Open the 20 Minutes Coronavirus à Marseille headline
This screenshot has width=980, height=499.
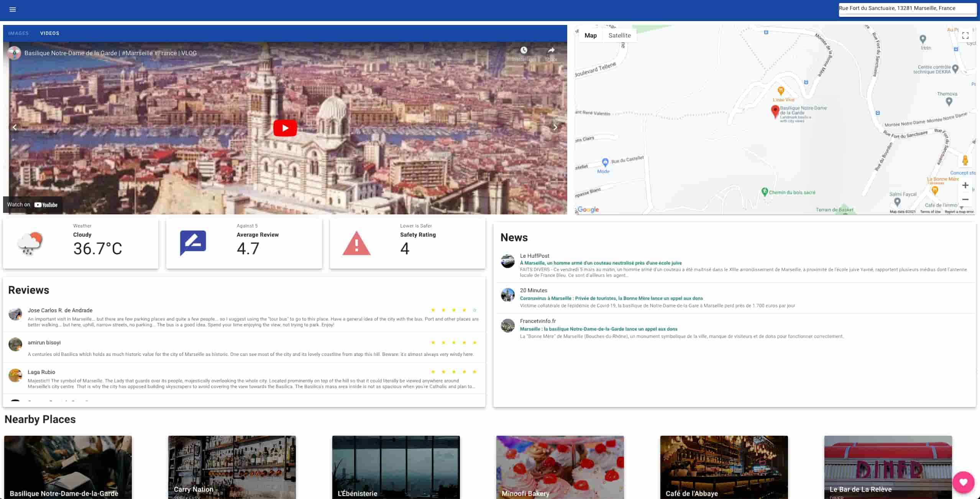click(x=611, y=298)
